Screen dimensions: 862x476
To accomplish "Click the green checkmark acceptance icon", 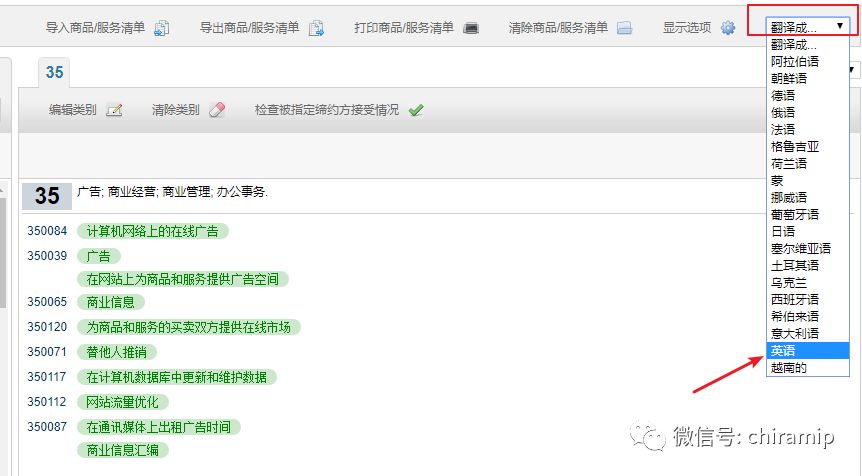I will tap(416, 110).
